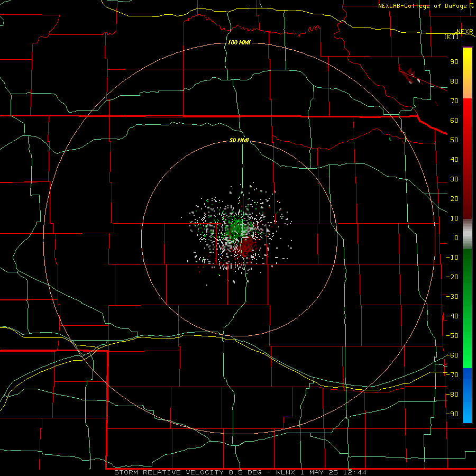Image resolution: width=476 pixels, height=476 pixels.
Task: Click the '60' value on the velocity scale
Action: (454, 121)
